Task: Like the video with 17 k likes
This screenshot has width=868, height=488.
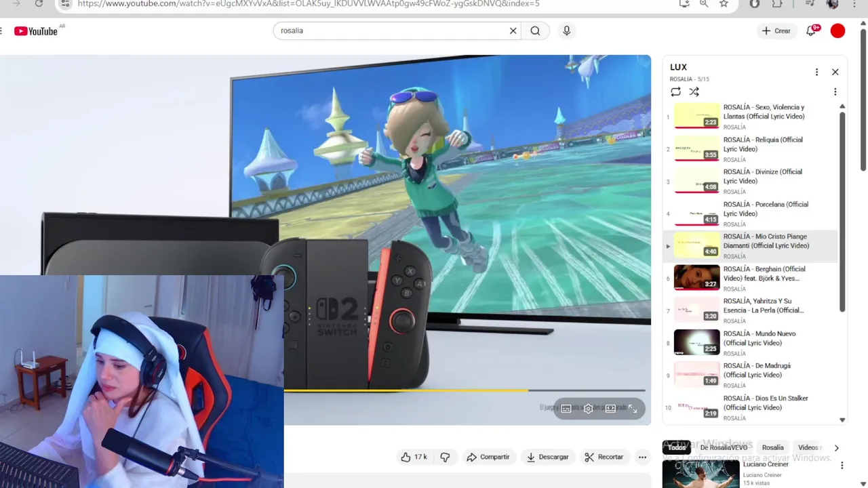Action: click(414, 457)
